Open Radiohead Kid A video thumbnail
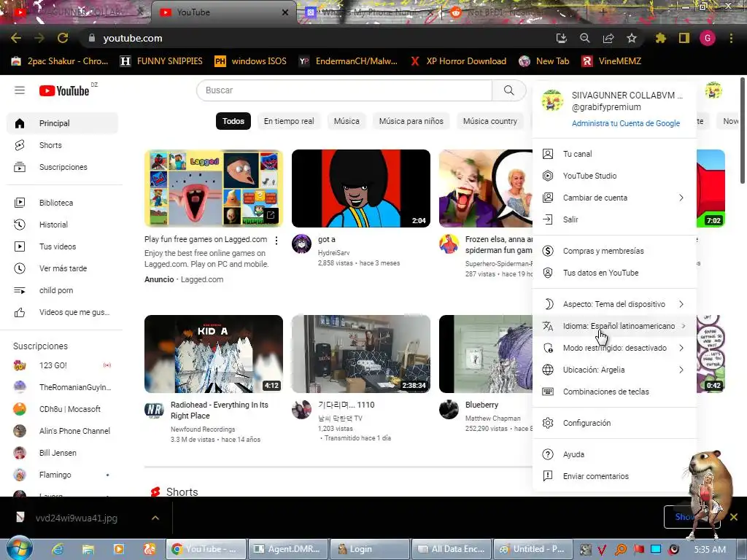This screenshot has width=747, height=560. 214,354
